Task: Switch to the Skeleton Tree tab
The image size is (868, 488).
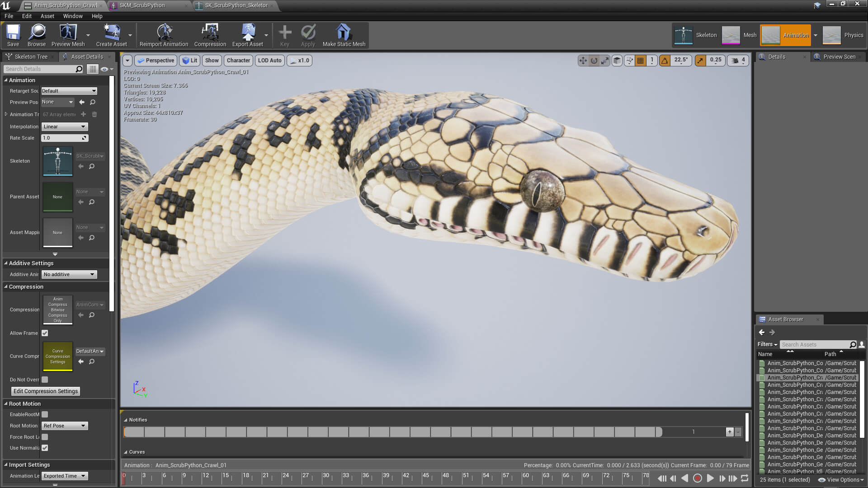Action: click(x=31, y=56)
